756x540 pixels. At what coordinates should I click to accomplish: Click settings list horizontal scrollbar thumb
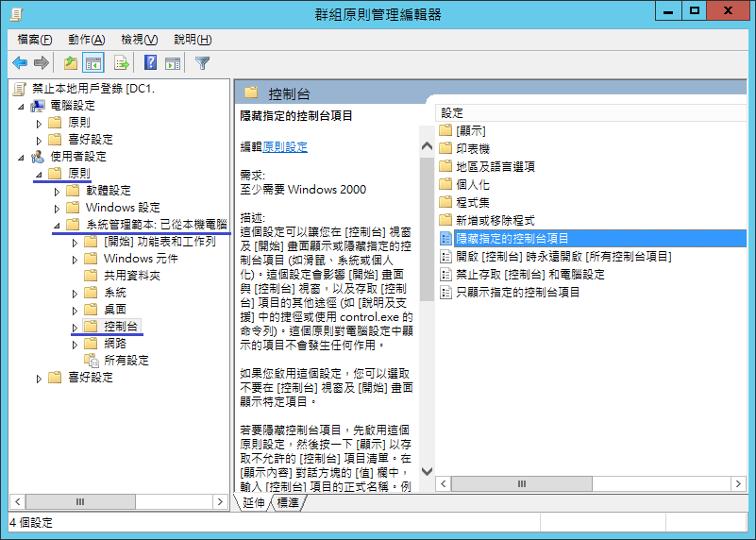(x=522, y=483)
